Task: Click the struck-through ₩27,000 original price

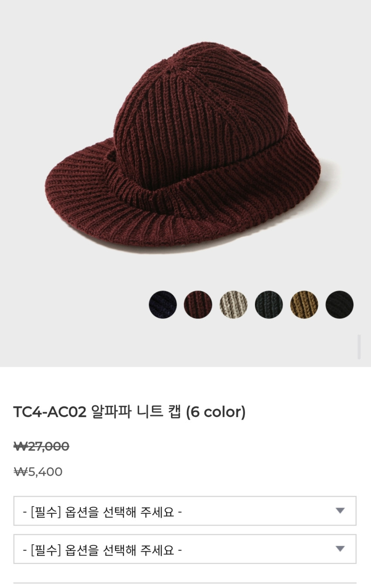Action: [41, 446]
